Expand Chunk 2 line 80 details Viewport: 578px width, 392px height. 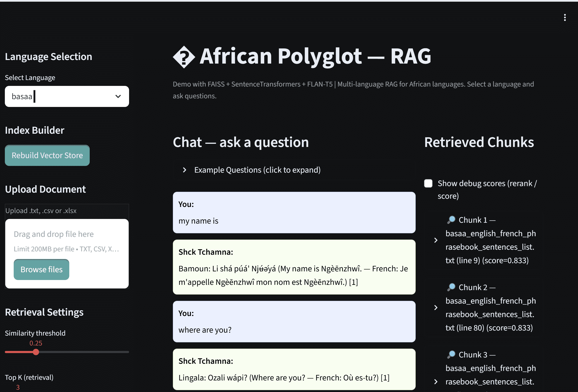pos(436,308)
